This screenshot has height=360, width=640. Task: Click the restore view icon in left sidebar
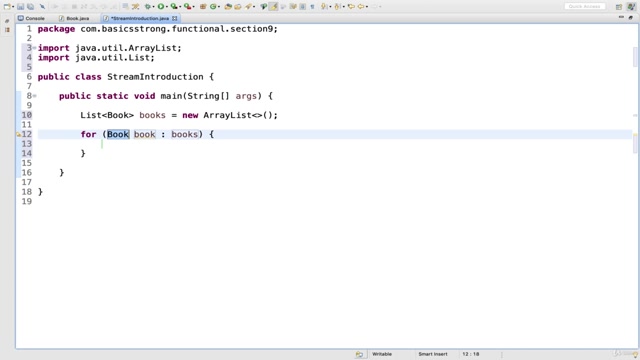tap(7, 21)
